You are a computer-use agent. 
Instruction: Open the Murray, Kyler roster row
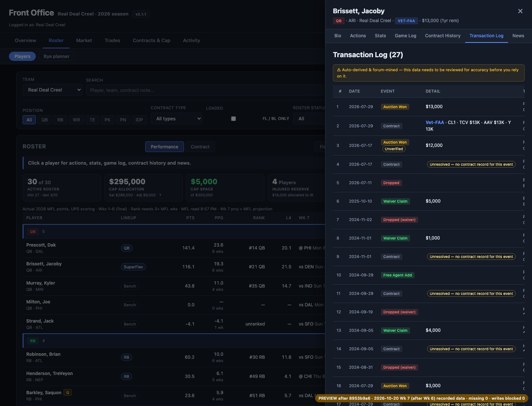pos(174,286)
